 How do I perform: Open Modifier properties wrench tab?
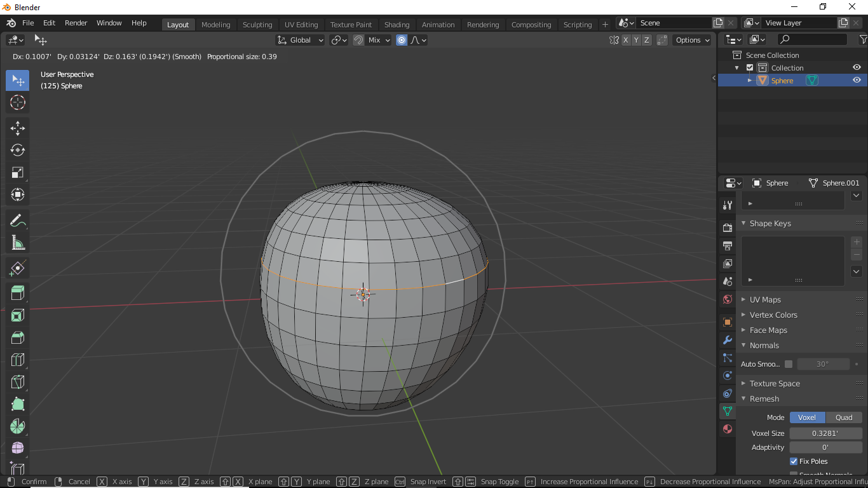[x=728, y=340]
